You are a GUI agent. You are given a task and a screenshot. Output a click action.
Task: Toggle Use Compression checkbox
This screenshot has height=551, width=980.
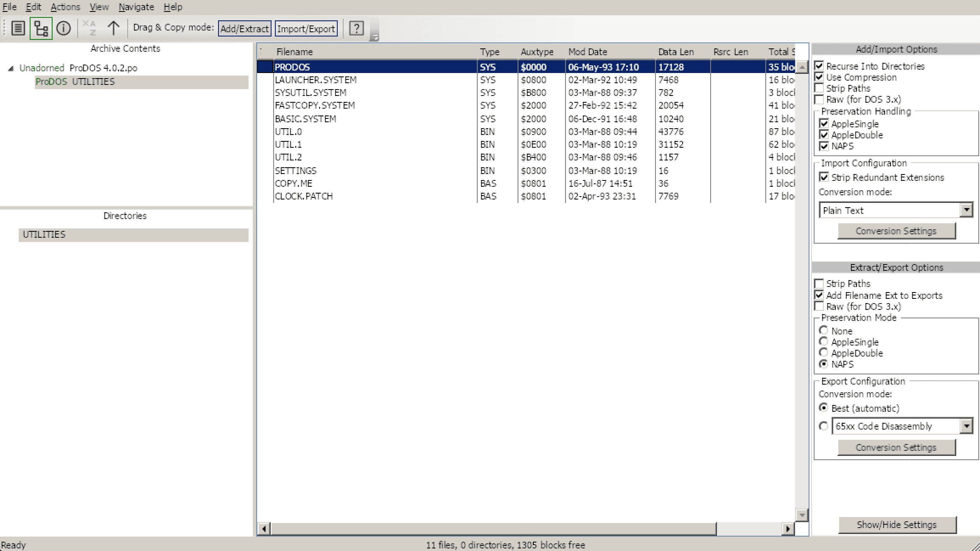click(819, 77)
